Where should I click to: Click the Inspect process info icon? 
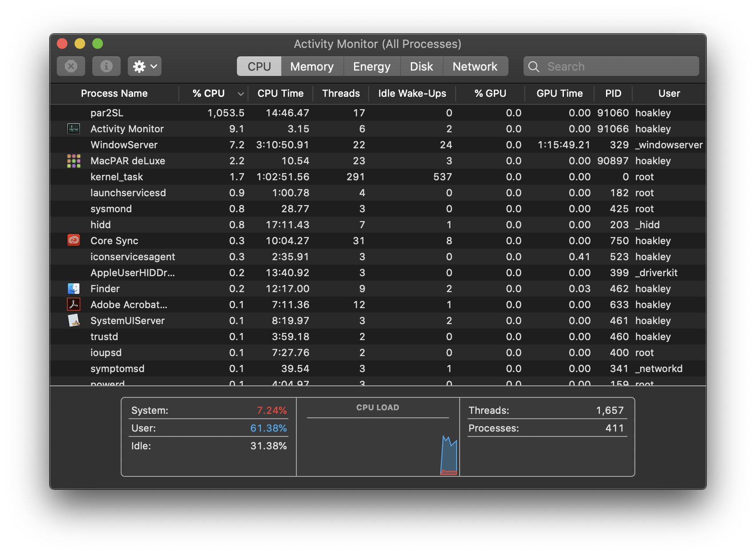point(106,67)
